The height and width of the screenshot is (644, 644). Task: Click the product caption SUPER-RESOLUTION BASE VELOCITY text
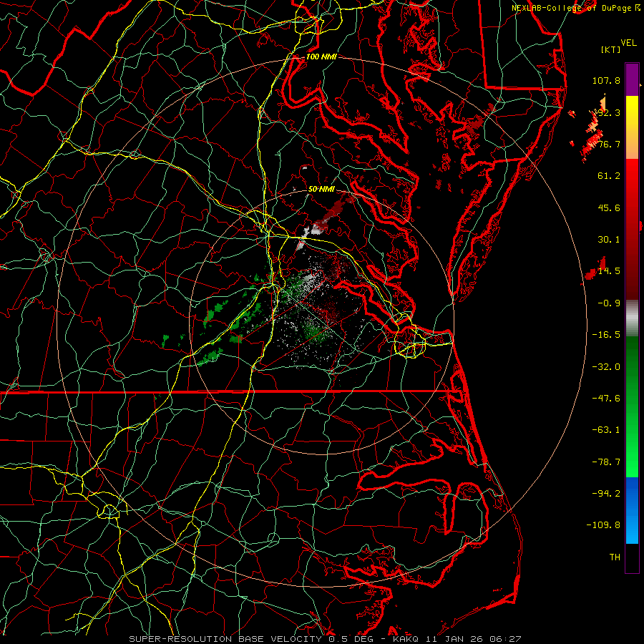(225, 639)
